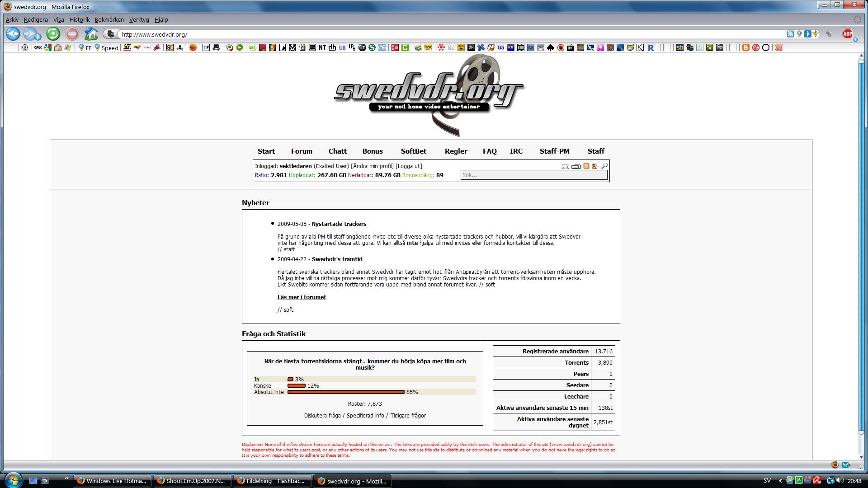The height and width of the screenshot is (488, 868).
Task: Click in the Sök search field
Action: coord(533,175)
